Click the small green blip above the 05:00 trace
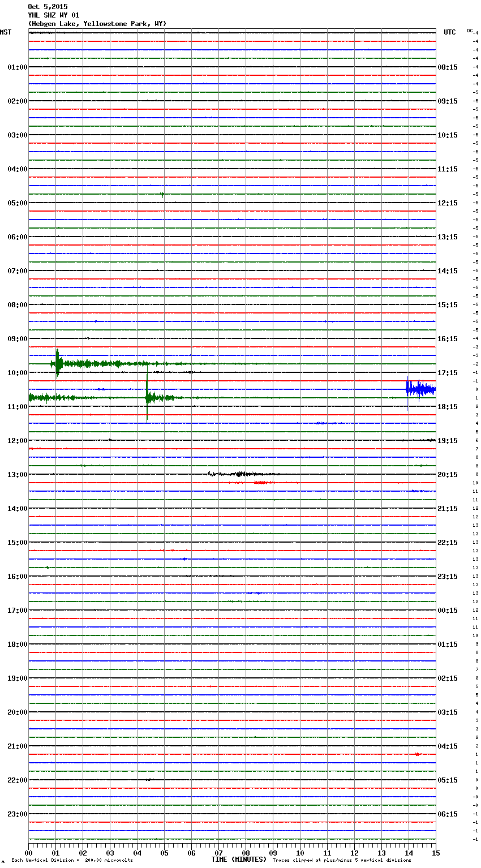 (162, 194)
